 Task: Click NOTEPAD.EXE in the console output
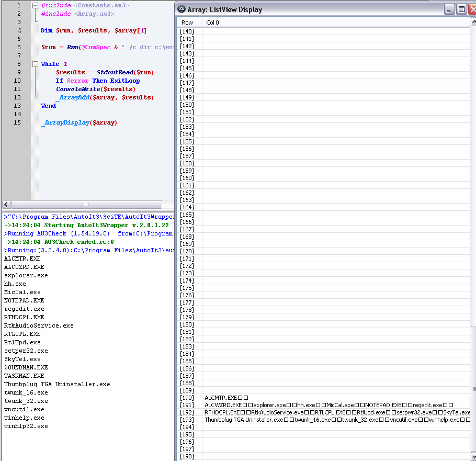(x=24, y=300)
